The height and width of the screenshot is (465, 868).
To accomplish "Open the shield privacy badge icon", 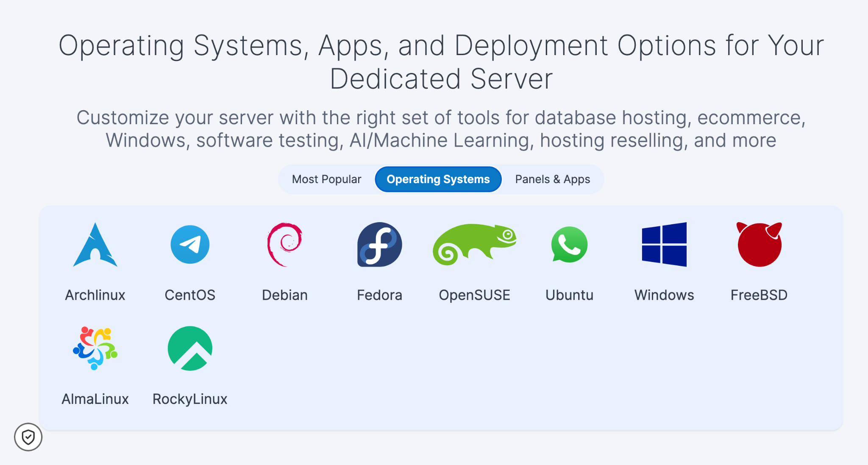I will pyautogui.click(x=28, y=437).
